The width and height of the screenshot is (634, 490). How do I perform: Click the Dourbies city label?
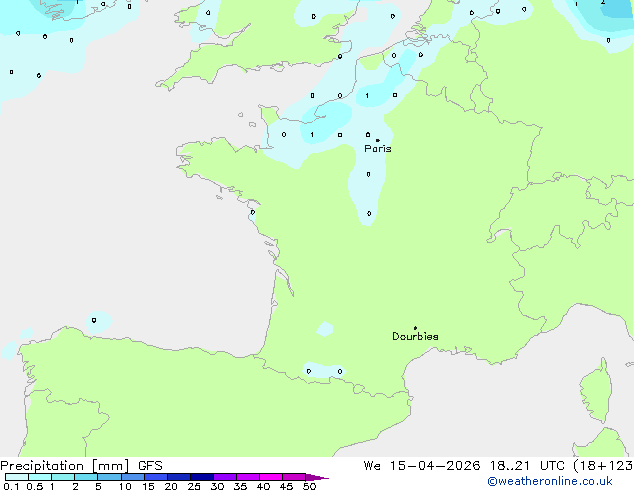(415, 336)
